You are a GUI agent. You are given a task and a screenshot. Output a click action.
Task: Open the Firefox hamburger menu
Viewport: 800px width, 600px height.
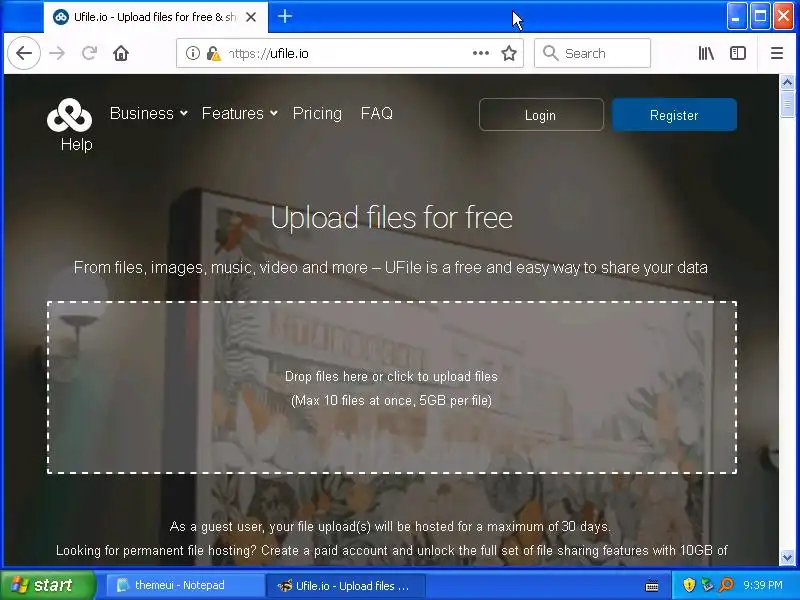(x=777, y=53)
